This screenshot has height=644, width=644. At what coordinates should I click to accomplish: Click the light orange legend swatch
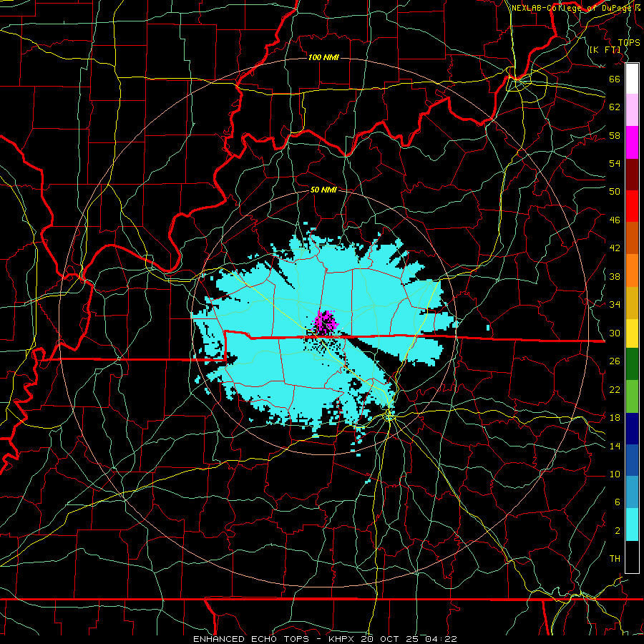coord(632,270)
